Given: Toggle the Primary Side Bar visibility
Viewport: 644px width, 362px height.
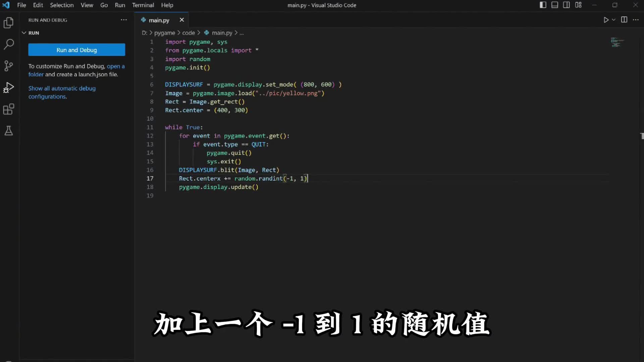Looking at the screenshot, I should [x=542, y=5].
